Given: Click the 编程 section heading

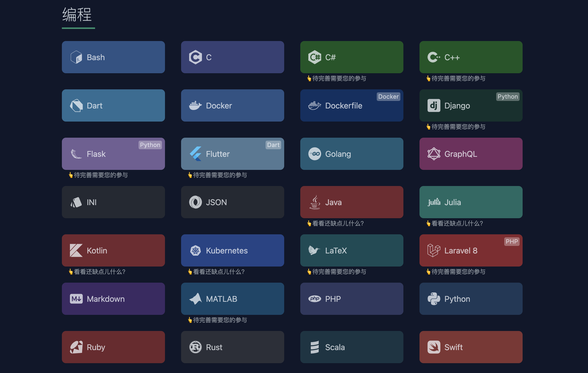Looking at the screenshot, I should click(x=77, y=15).
